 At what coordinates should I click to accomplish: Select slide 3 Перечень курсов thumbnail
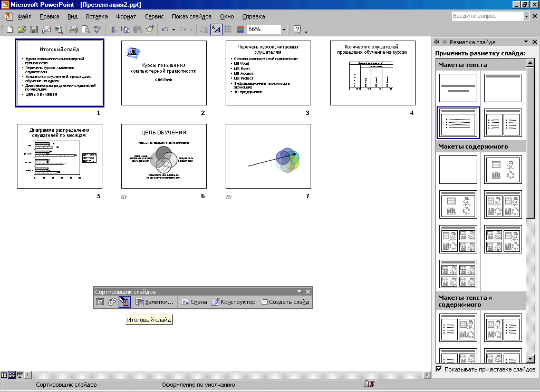coord(268,73)
